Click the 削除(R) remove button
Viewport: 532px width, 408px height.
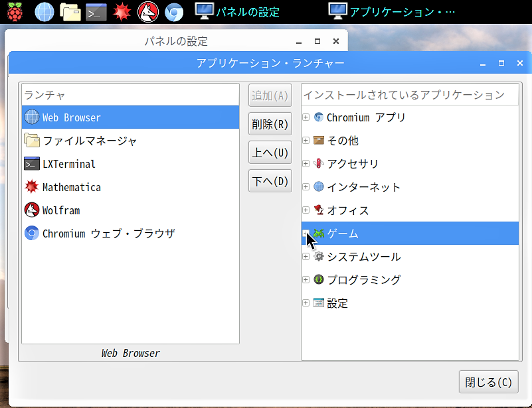[270, 124]
